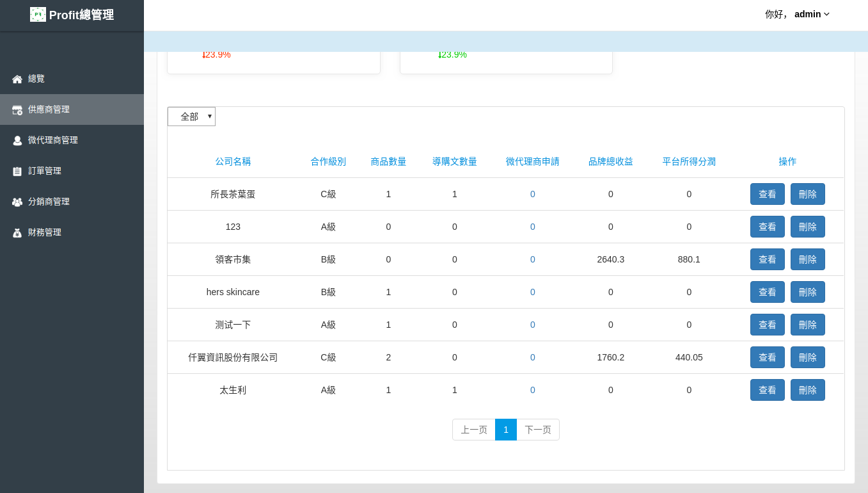Click company name 仟翼資訊股份有限公司
Viewport: 868px width, 493px height.
coord(233,357)
